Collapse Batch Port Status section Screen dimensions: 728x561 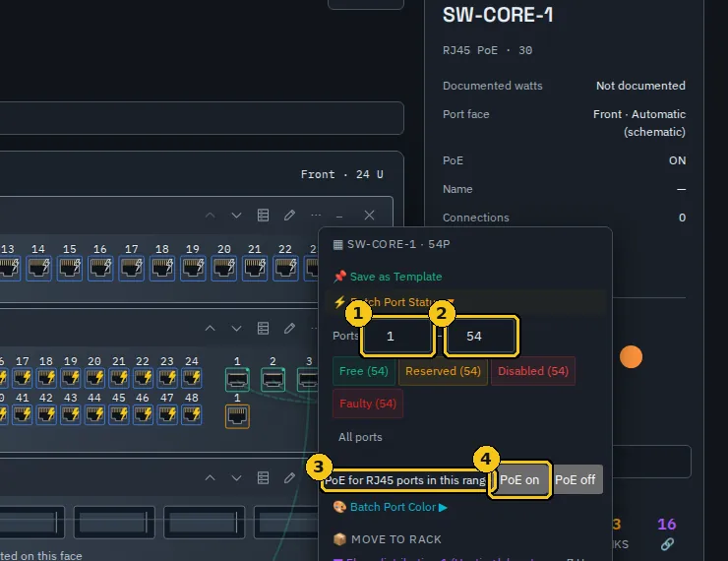click(x=465, y=302)
